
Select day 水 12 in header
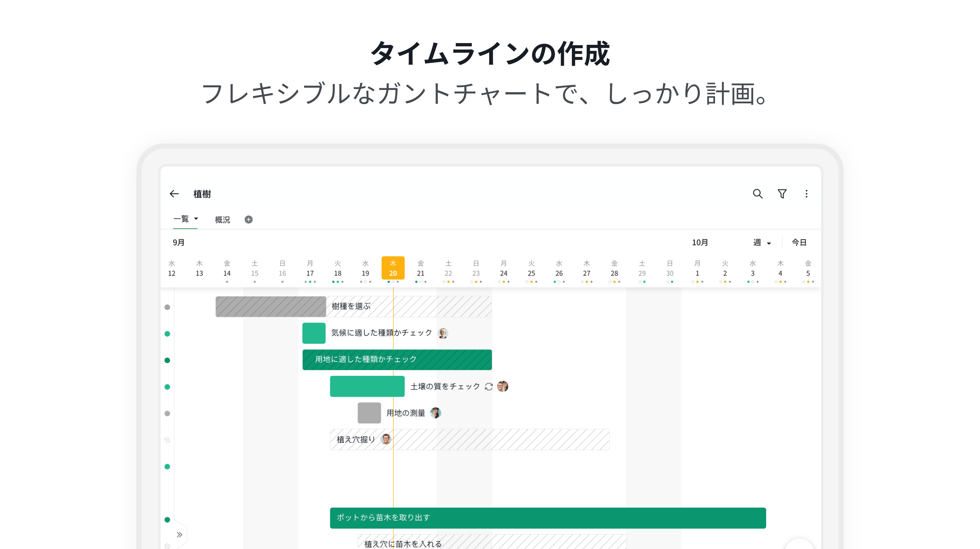tap(172, 268)
